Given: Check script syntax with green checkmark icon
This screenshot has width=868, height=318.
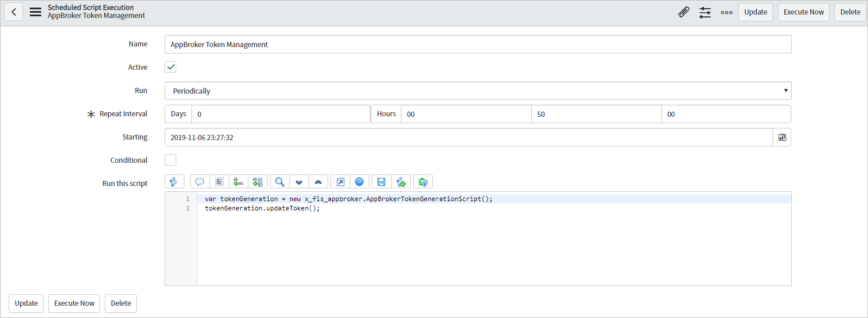Looking at the screenshot, I should [400, 181].
